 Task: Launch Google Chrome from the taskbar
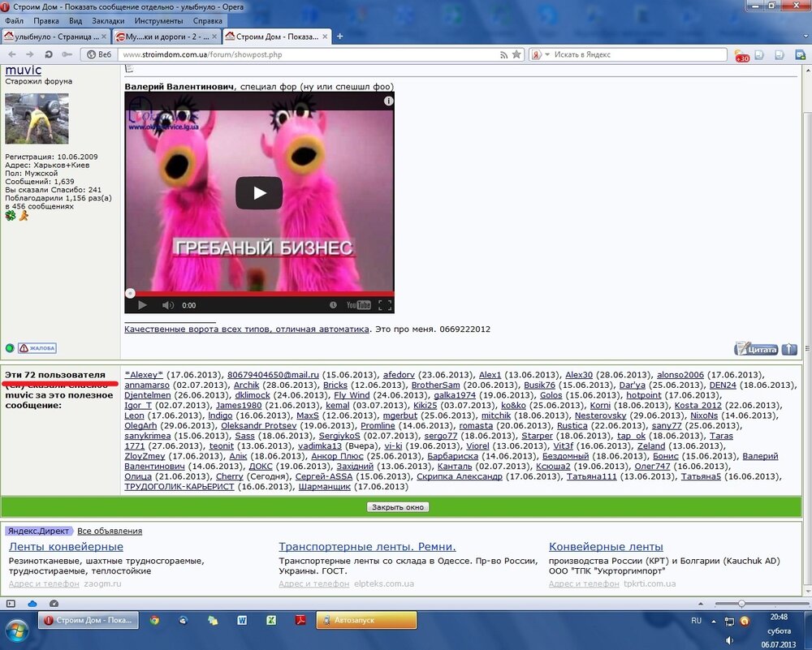click(x=154, y=620)
